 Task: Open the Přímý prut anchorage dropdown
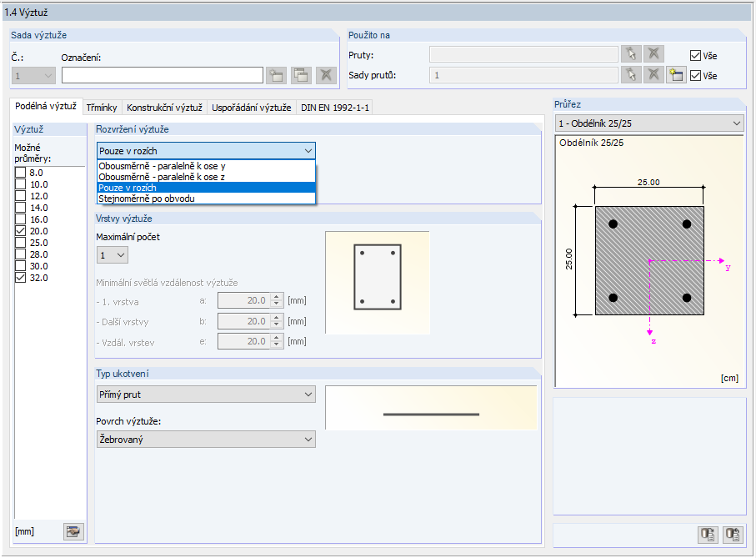[x=206, y=395]
